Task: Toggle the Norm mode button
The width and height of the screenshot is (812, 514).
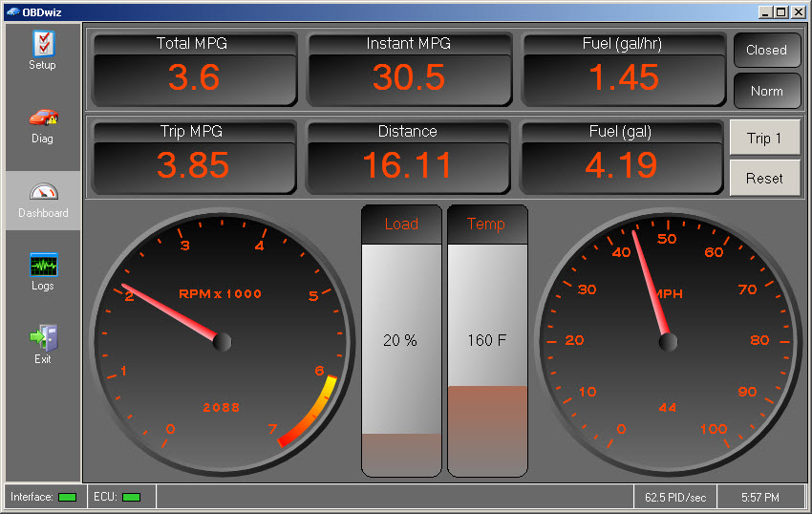Action: pyautogui.click(x=767, y=91)
